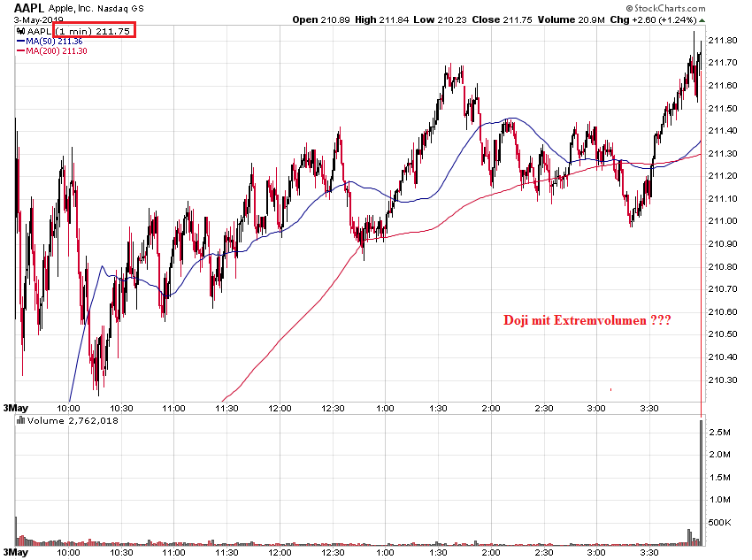The width and height of the screenshot is (752, 560).
Task: Click the 211.60 price axis label
Action: click(x=722, y=85)
